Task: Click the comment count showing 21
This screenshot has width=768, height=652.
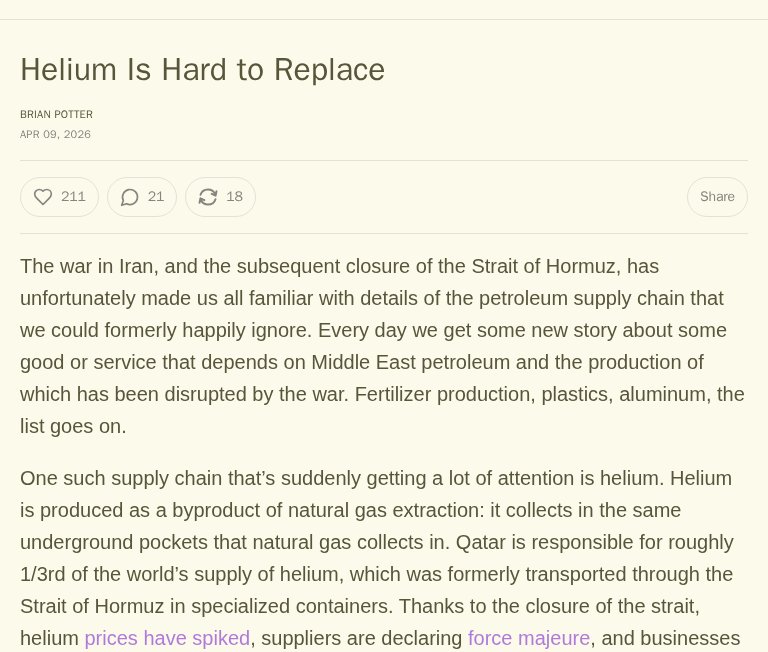Action: click(156, 197)
